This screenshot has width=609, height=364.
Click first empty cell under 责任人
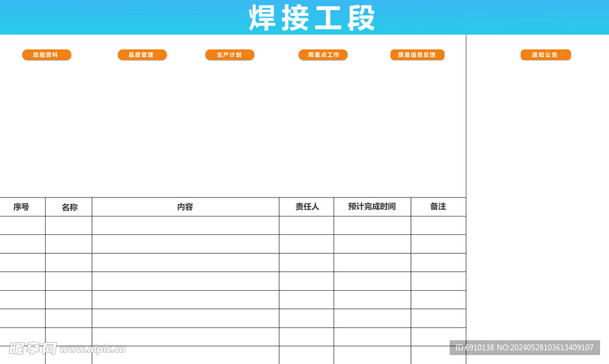pyautogui.click(x=307, y=225)
